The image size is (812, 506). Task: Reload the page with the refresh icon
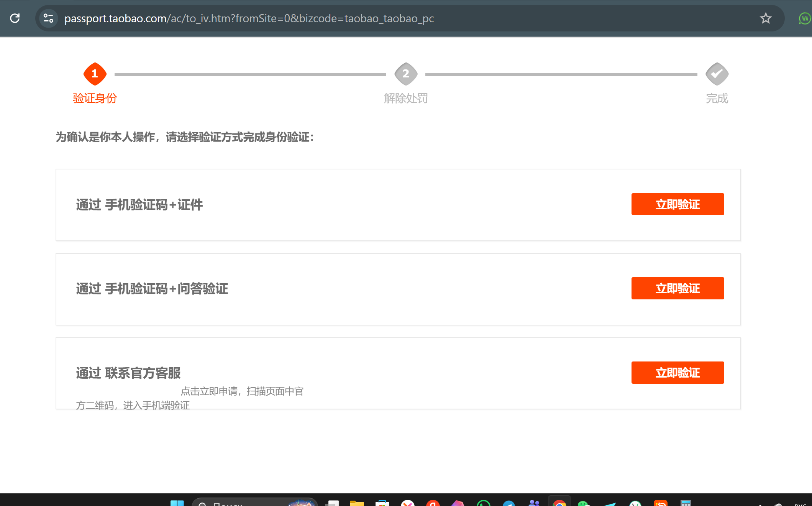point(15,18)
